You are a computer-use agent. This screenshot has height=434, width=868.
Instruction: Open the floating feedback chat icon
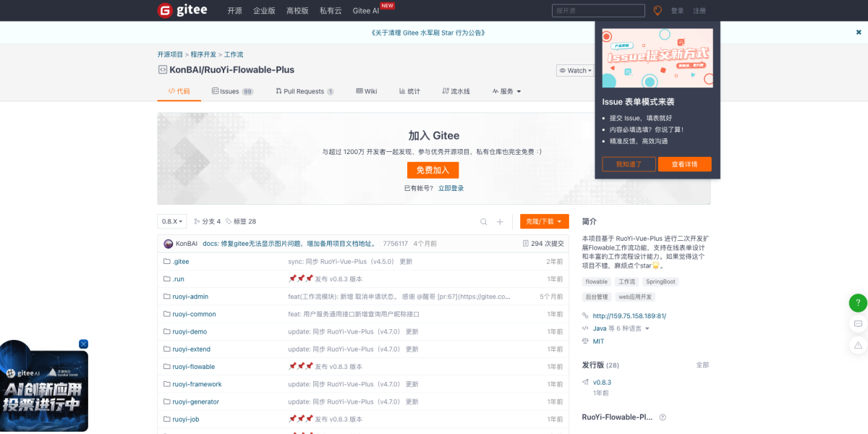click(858, 324)
